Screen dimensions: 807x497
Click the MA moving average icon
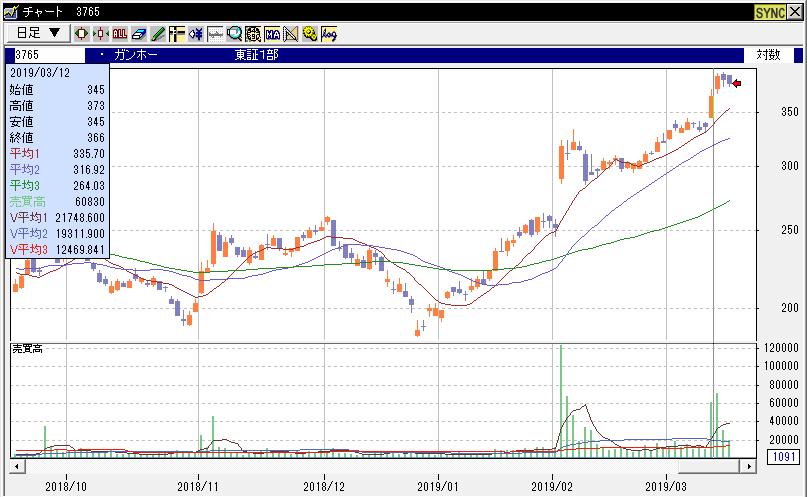(x=272, y=33)
